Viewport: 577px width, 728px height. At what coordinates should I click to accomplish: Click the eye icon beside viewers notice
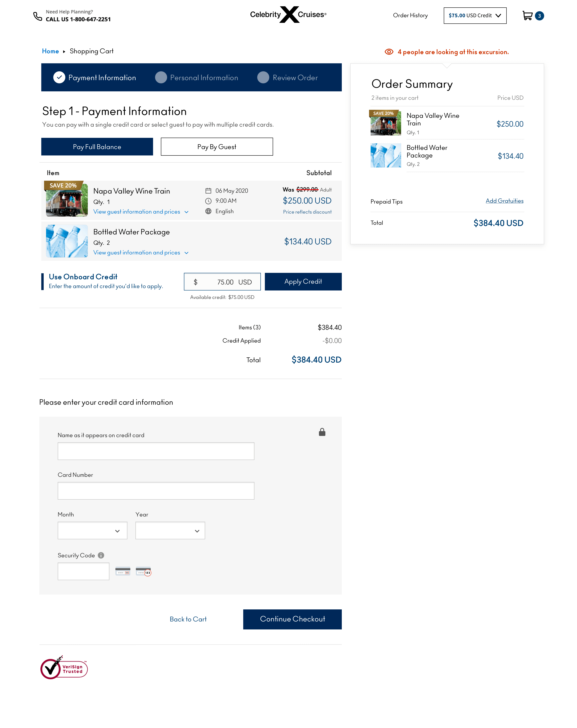point(389,52)
